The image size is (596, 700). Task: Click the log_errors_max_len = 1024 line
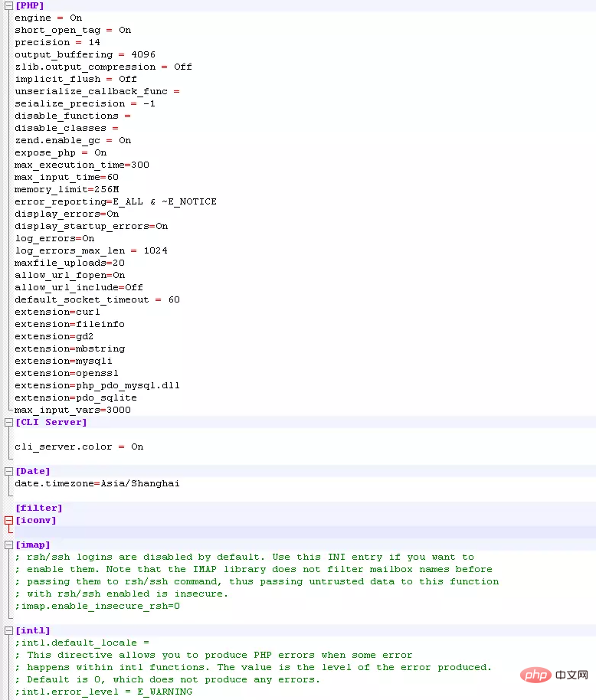point(91,251)
